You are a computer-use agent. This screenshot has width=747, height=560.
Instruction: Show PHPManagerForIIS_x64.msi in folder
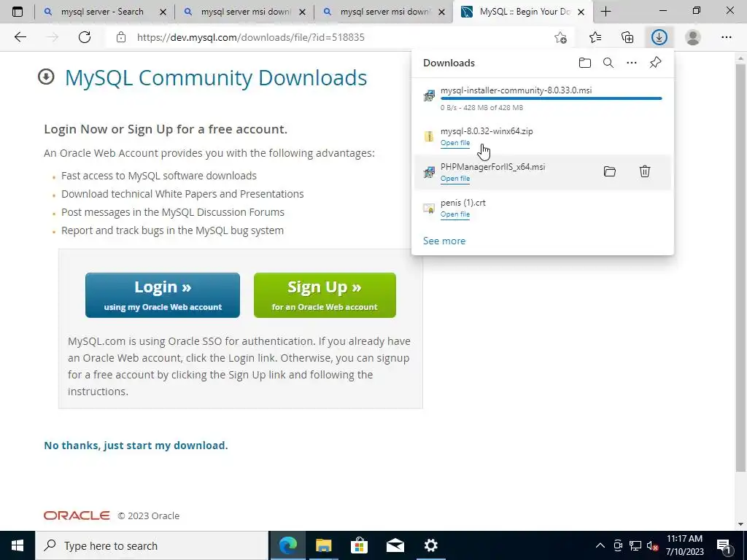pyautogui.click(x=610, y=171)
